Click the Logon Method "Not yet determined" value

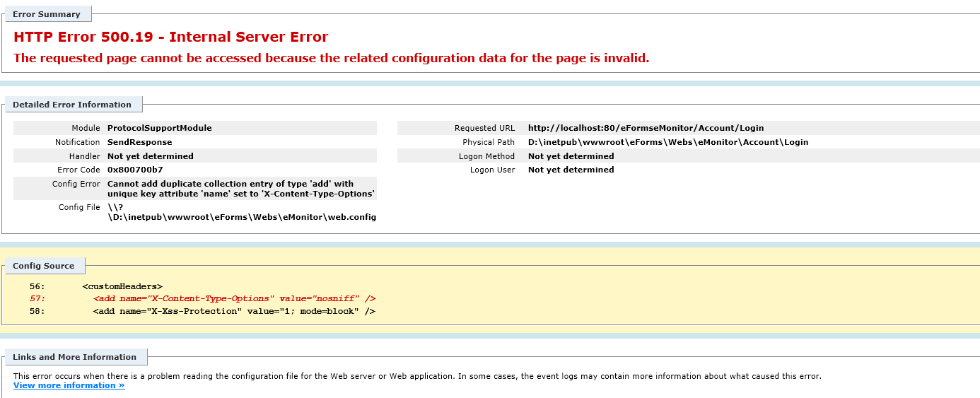(571, 156)
